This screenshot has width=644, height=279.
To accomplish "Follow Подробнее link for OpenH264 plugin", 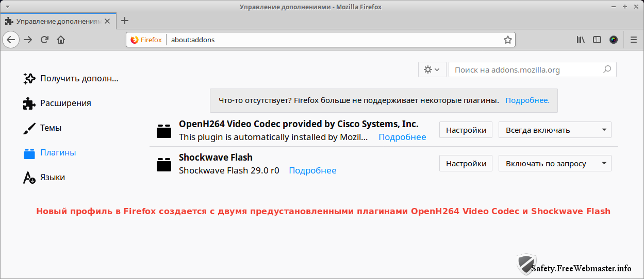I will click(x=402, y=137).
